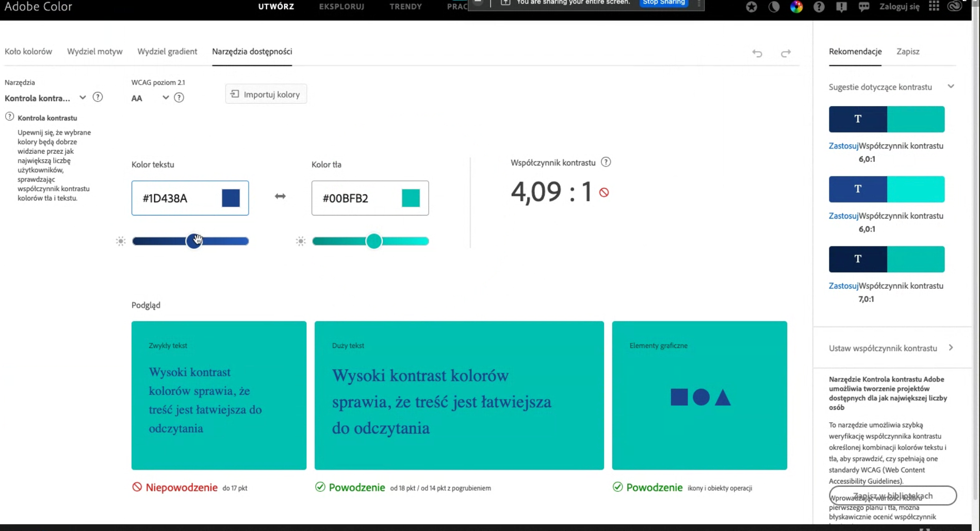Open help question mark in top bar

pyautogui.click(x=819, y=7)
